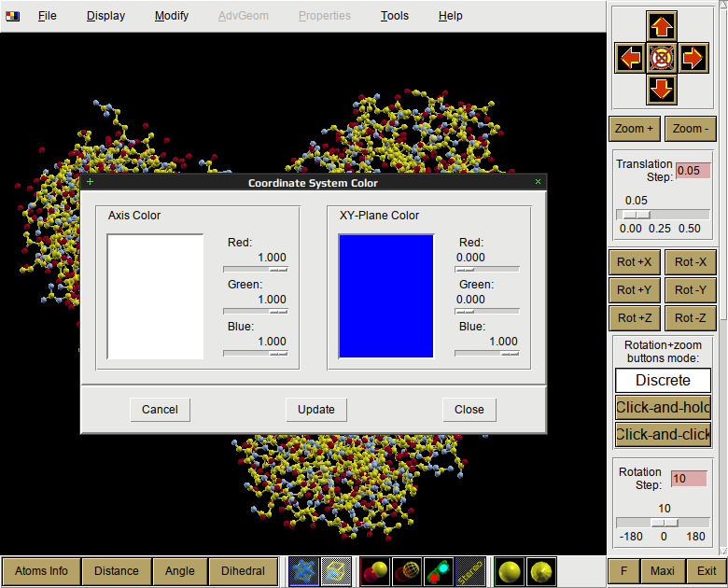Click the right panel vertical scrollbar
Screen dimensions: 728x588
coord(723,279)
